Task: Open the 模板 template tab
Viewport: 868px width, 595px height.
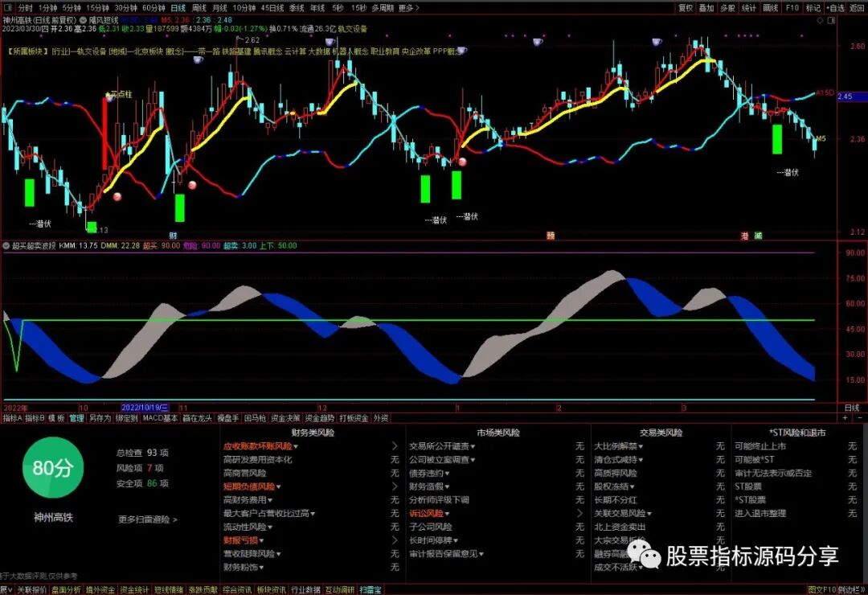Action: (x=56, y=418)
